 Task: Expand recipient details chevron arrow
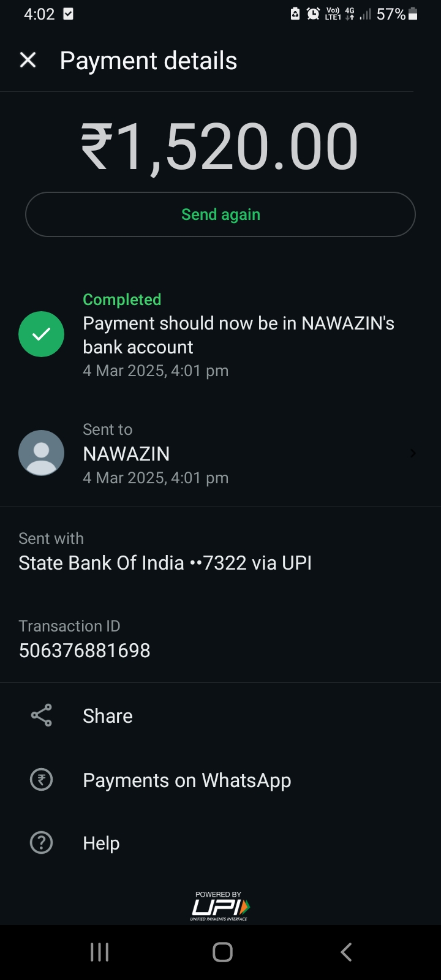[x=413, y=453]
